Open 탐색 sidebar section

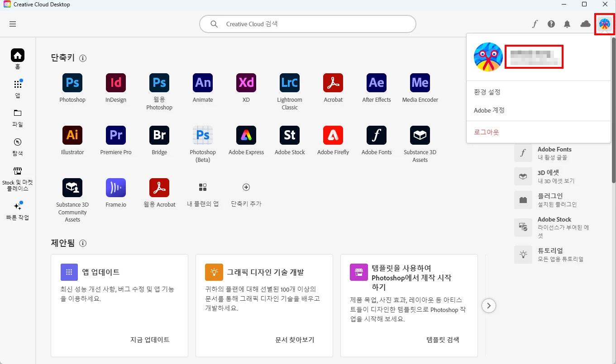click(x=18, y=147)
